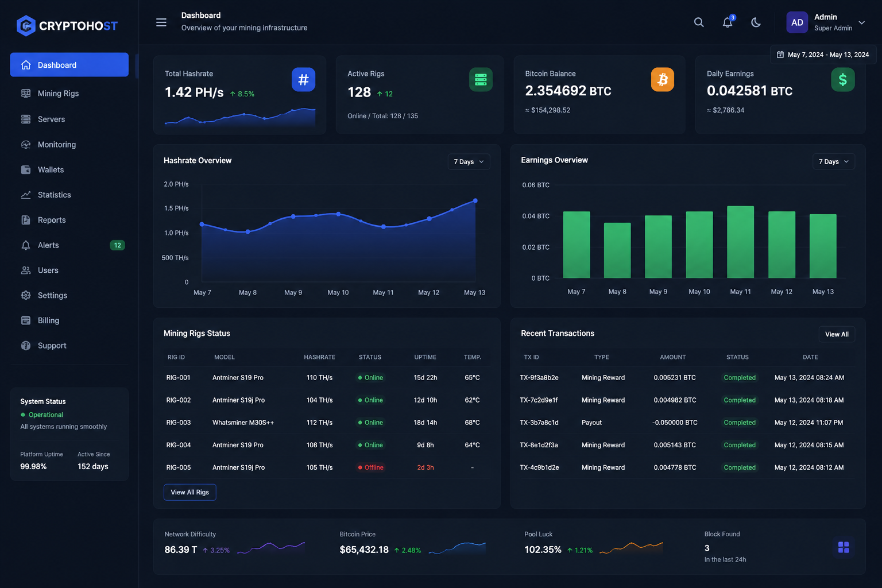The height and width of the screenshot is (588, 882).
Task: Expand the Admin account chevron
Action: (x=862, y=22)
